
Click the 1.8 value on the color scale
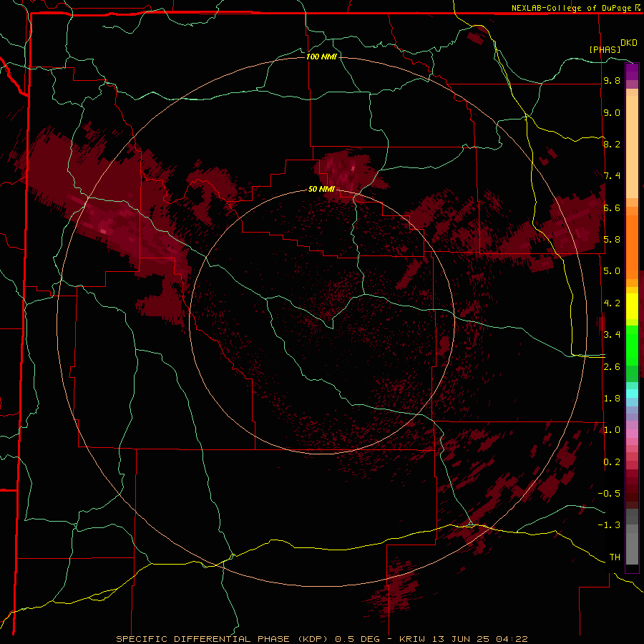[x=612, y=399]
